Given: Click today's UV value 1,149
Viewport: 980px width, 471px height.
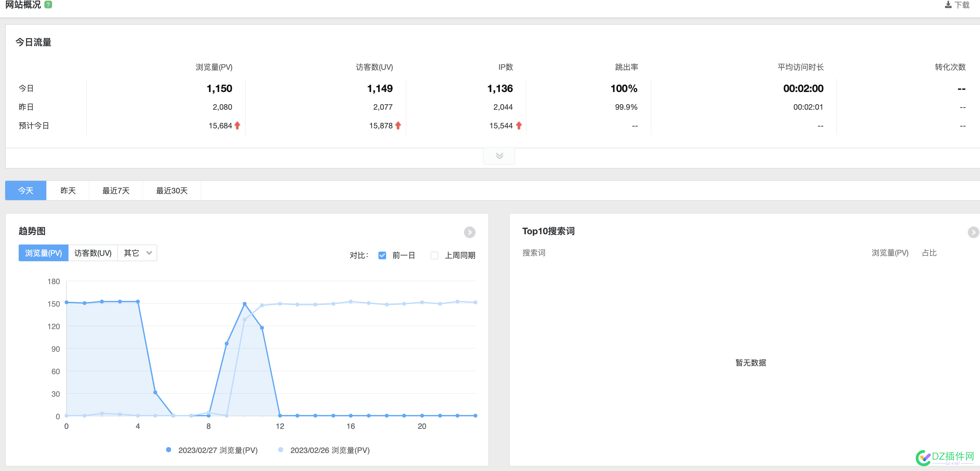Looking at the screenshot, I should coord(380,88).
